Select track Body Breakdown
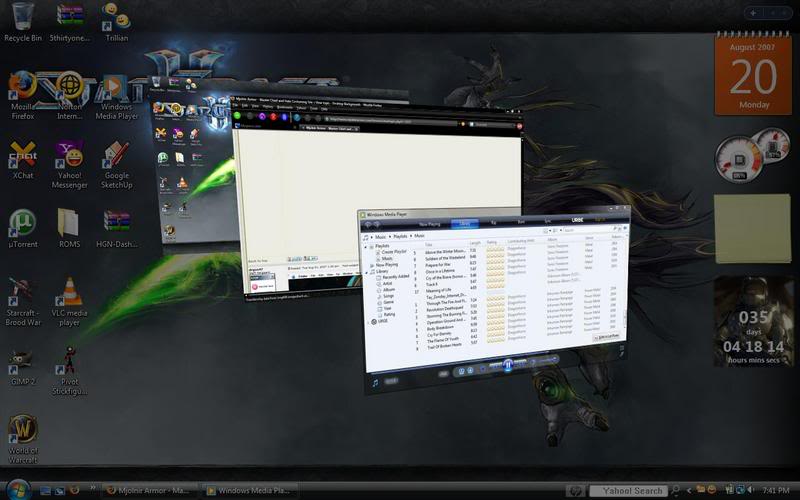The height and width of the screenshot is (500, 800). tap(440, 327)
